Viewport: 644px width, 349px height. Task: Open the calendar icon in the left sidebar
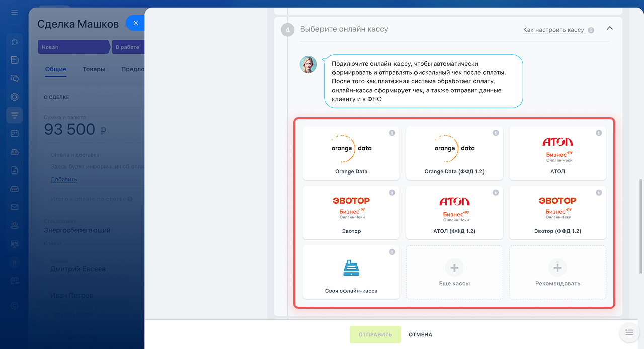pos(14,133)
